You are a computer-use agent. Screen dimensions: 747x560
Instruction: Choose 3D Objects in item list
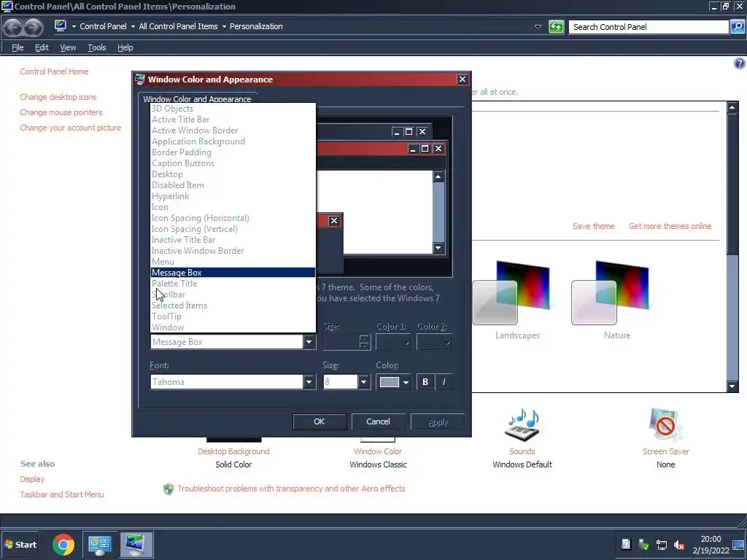point(233,109)
